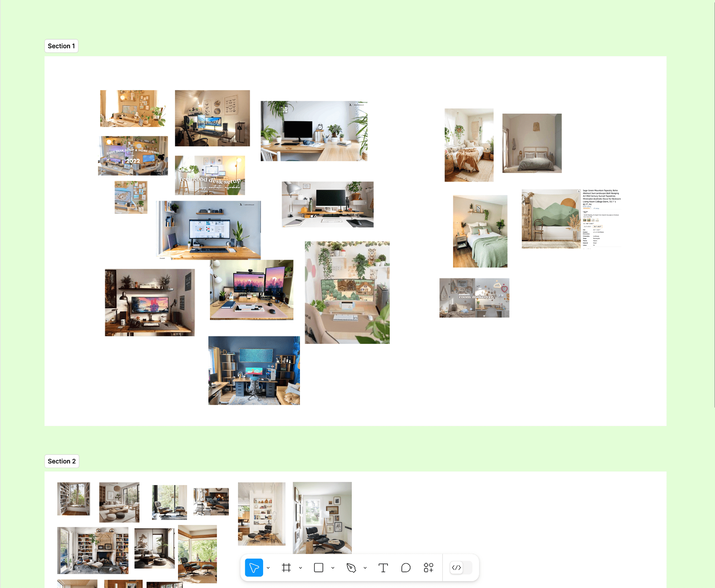Open the Actions and widgets picker
This screenshot has height=588, width=715.
coord(428,568)
